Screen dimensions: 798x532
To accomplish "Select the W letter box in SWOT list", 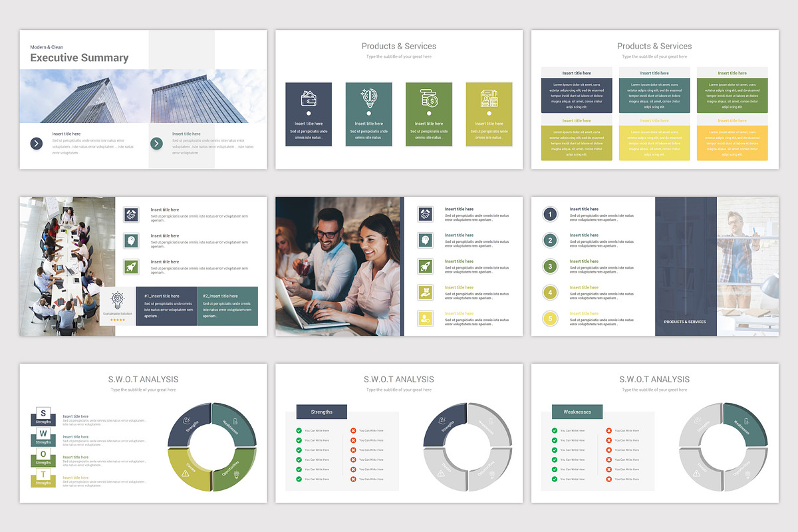I will coord(44,434).
